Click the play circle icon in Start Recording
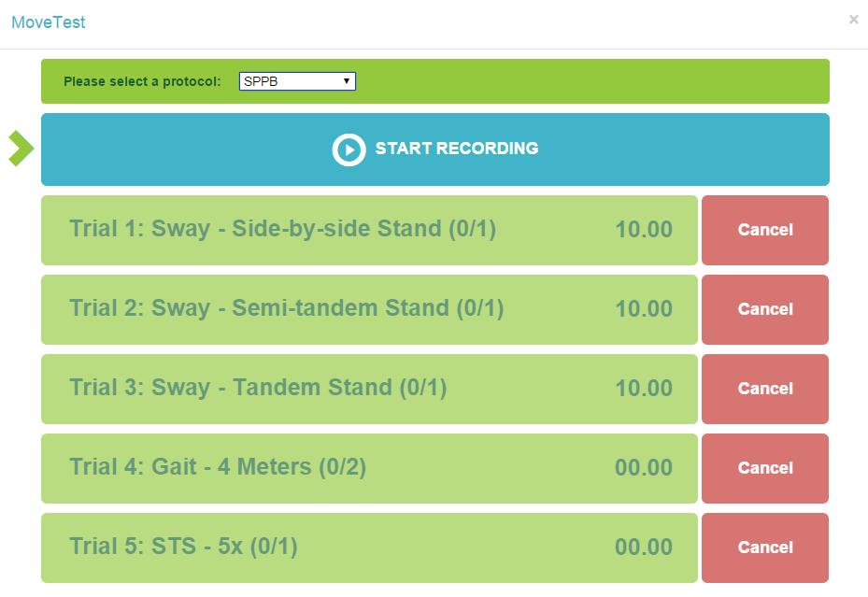This screenshot has width=868, height=597. (349, 149)
